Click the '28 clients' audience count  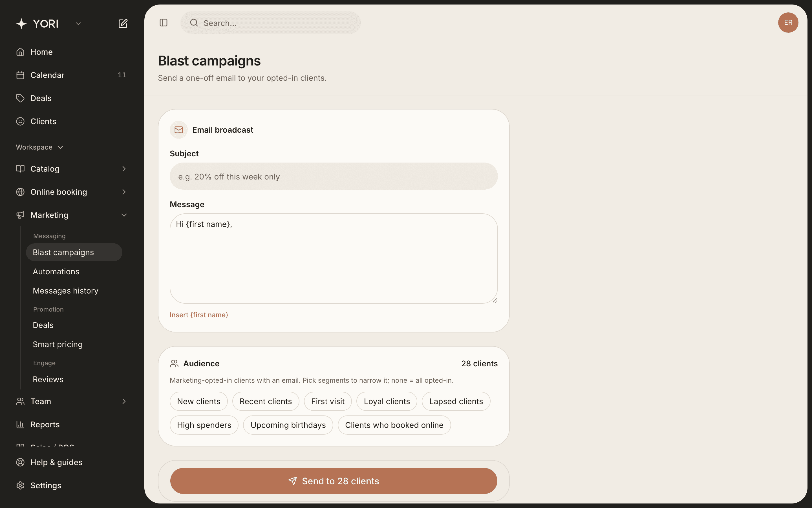coord(479,364)
